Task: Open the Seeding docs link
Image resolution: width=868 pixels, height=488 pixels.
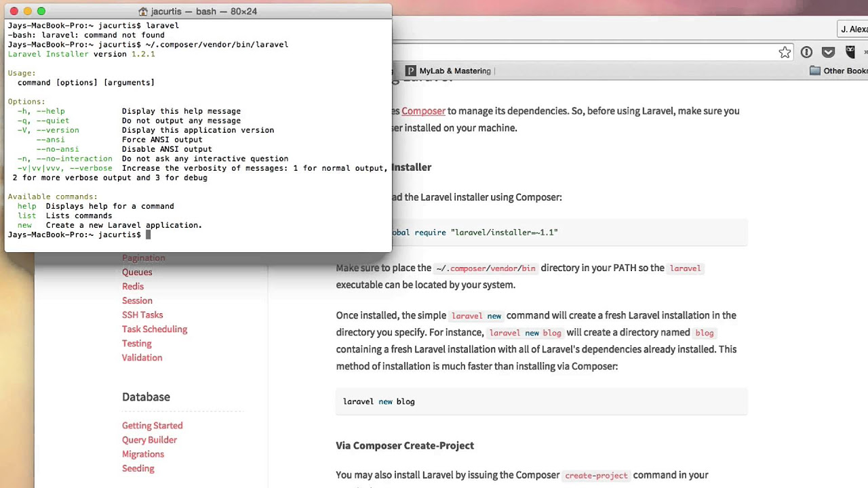Action: pos(138,468)
